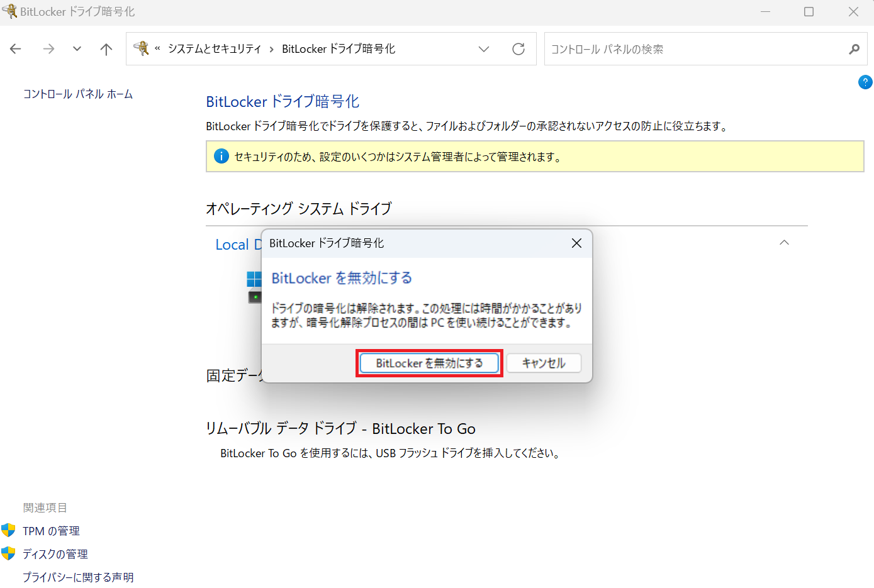
Task: Open TPM の管理 link
Action: point(52,531)
